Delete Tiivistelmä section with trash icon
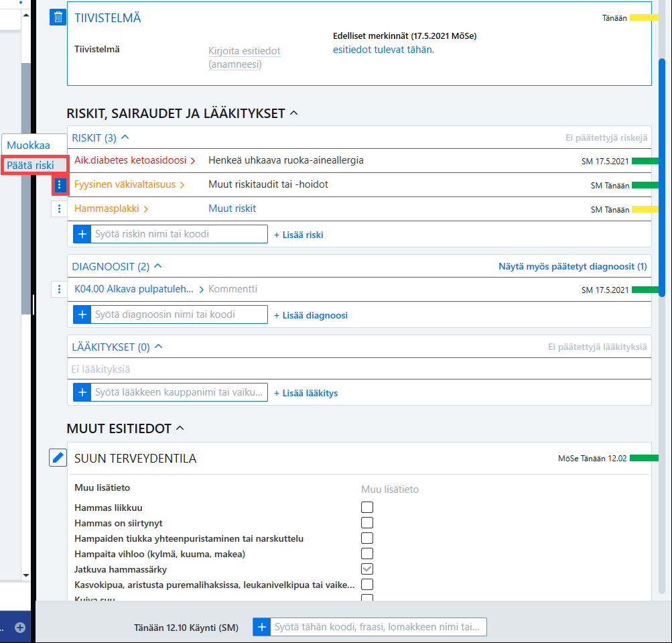 pos(58,17)
